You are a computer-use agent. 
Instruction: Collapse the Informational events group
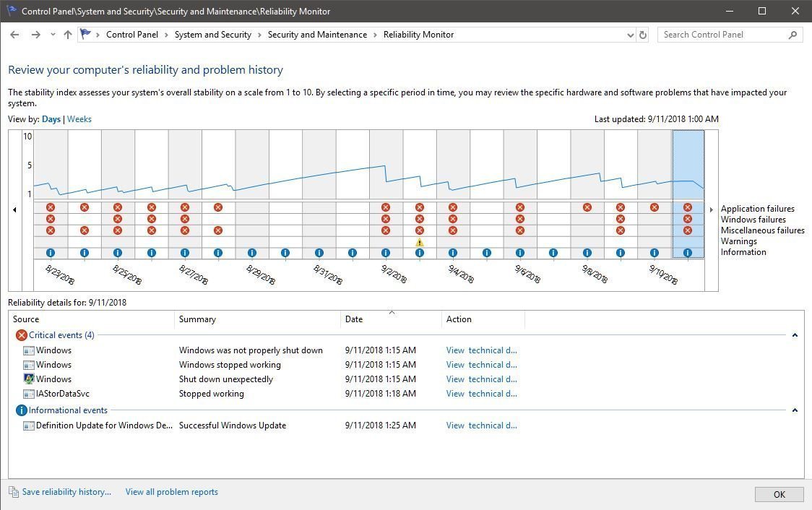(795, 410)
